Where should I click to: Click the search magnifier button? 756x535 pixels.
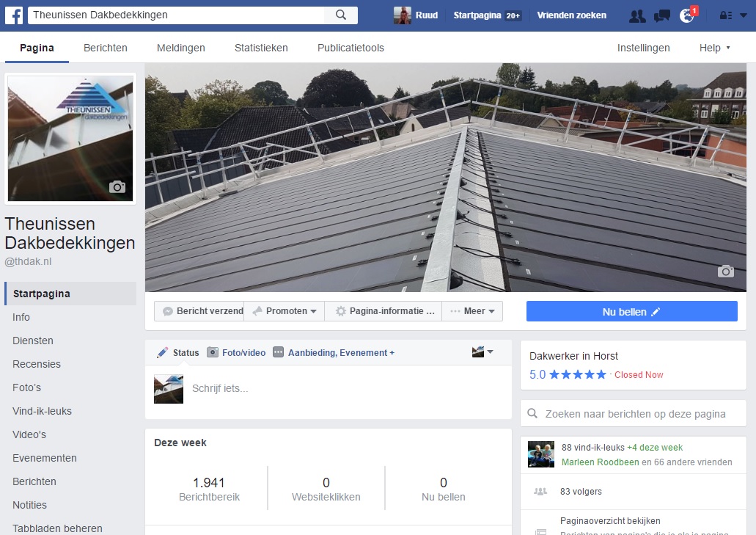(x=341, y=15)
